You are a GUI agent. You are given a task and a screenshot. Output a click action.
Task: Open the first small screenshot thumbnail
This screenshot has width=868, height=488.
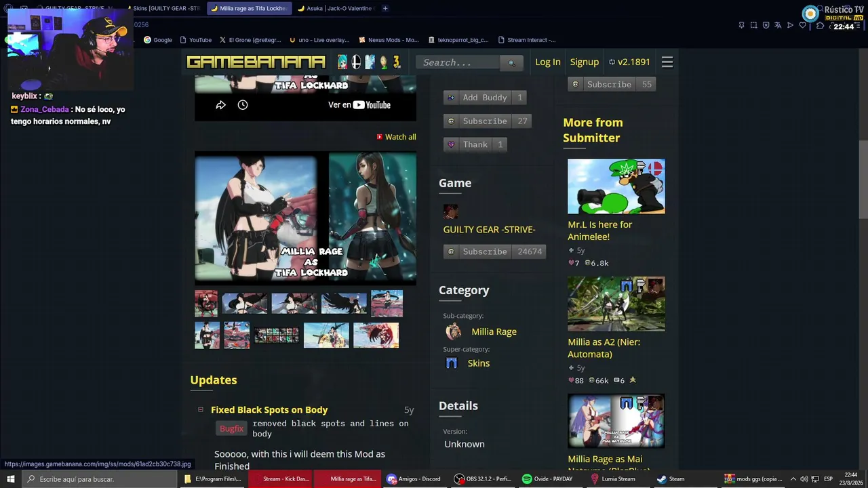pos(206,304)
